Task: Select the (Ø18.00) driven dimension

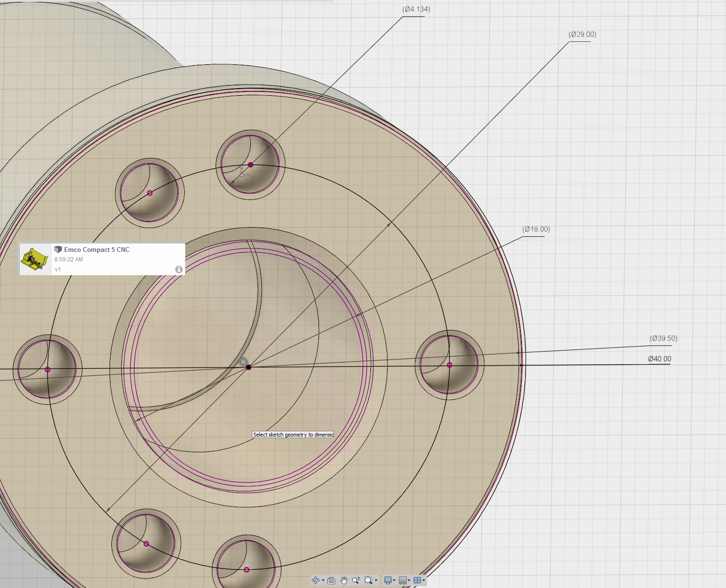Action: coord(536,229)
